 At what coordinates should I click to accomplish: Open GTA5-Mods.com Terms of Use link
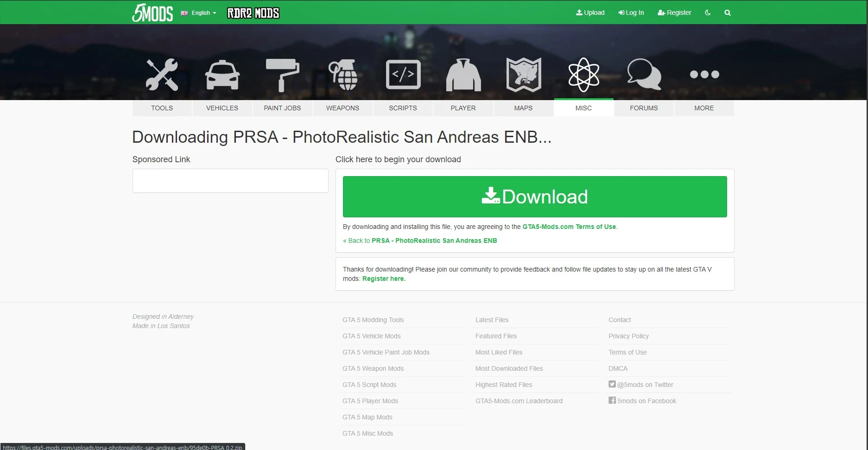569,227
